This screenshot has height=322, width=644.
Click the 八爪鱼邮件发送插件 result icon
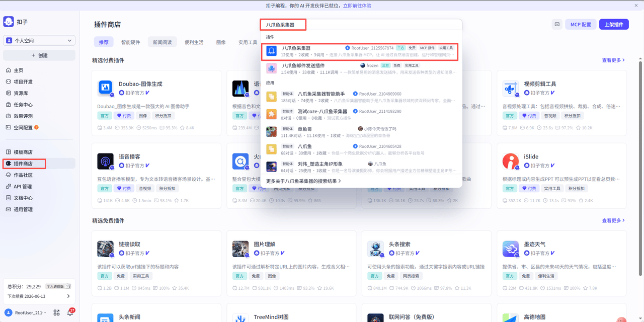point(271,68)
